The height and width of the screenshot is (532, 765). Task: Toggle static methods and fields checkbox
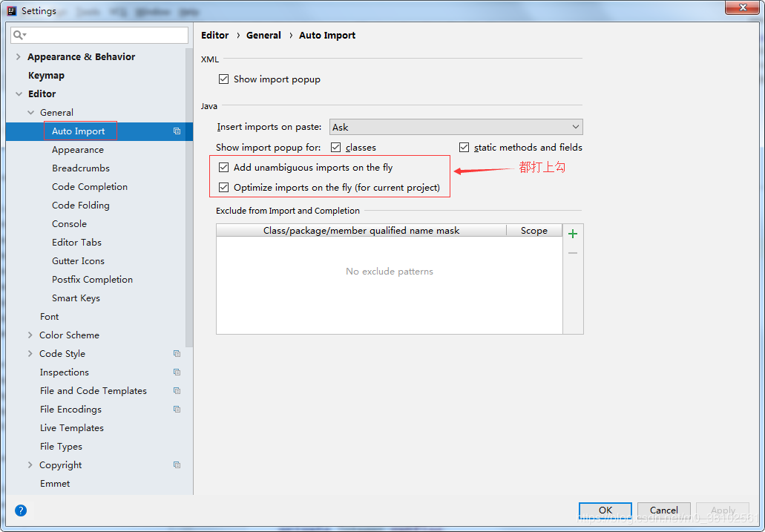click(464, 148)
